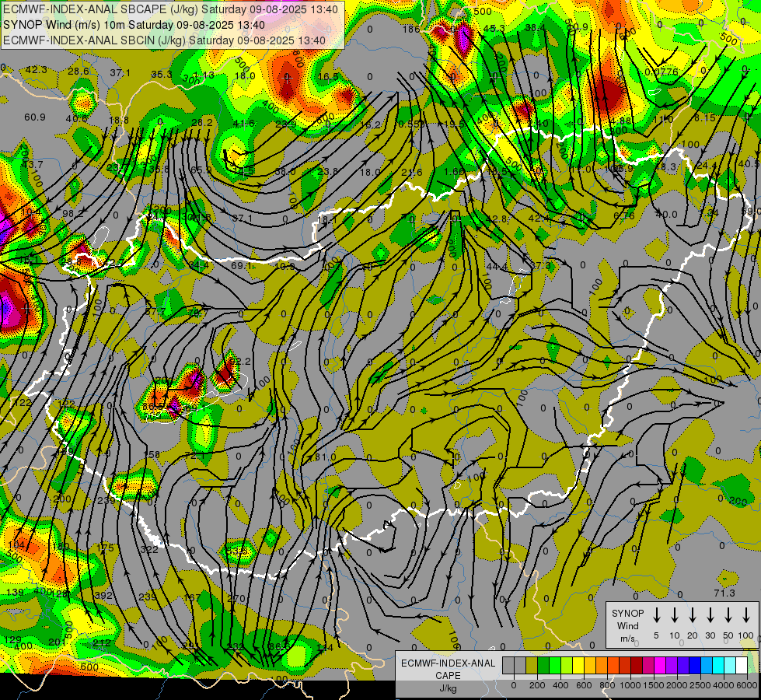Pick the dark green swatch in CAPE legend

(x=543, y=666)
